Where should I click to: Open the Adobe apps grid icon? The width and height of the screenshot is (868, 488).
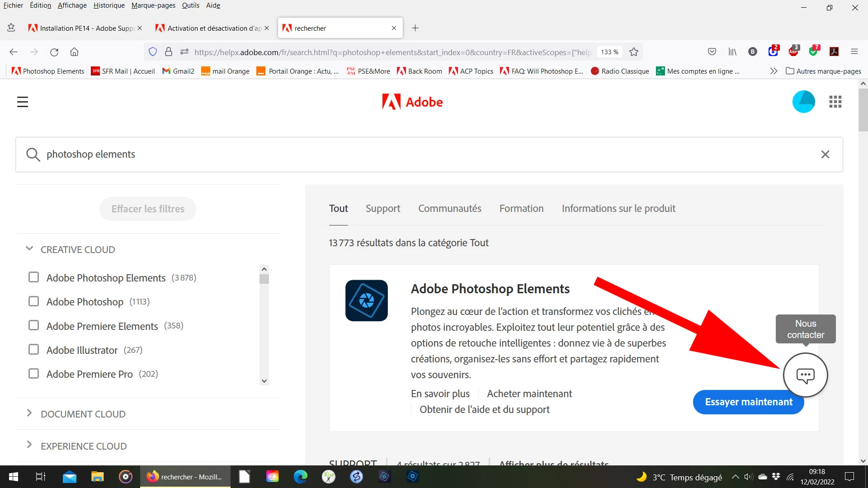point(835,102)
